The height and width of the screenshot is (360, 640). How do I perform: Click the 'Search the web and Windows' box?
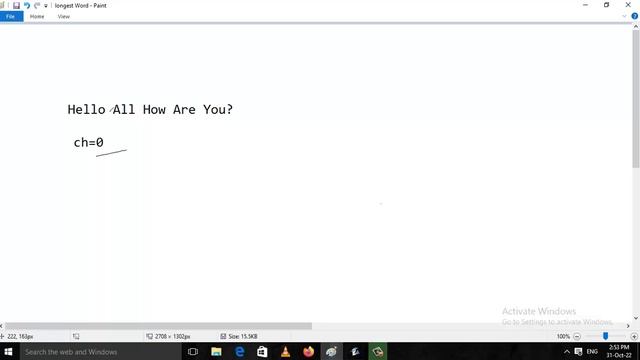[100, 351]
